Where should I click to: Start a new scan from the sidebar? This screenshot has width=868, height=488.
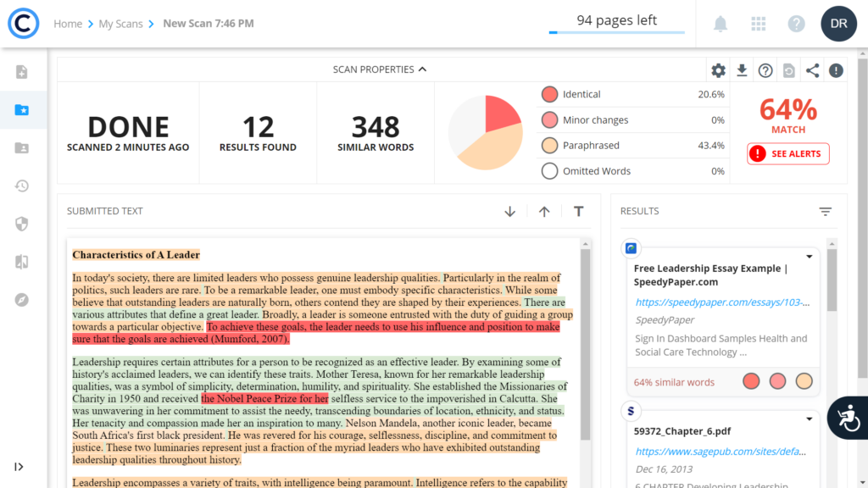click(x=21, y=74)
